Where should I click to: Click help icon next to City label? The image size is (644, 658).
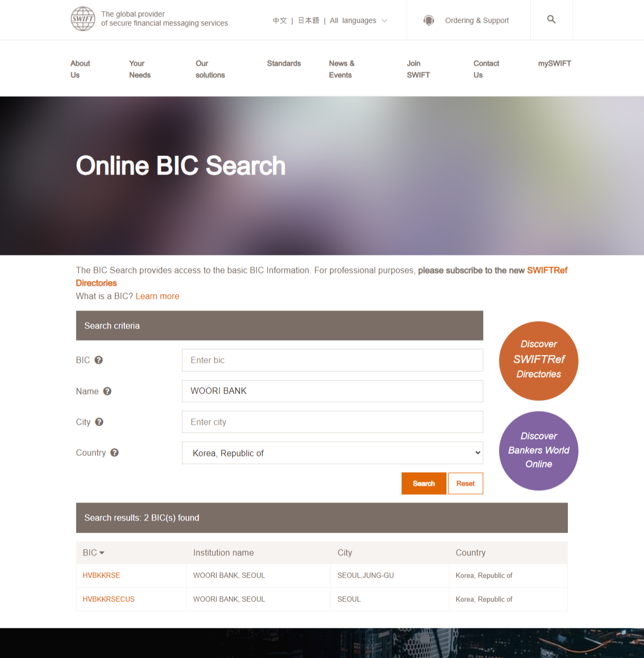[x=99, y=422]
